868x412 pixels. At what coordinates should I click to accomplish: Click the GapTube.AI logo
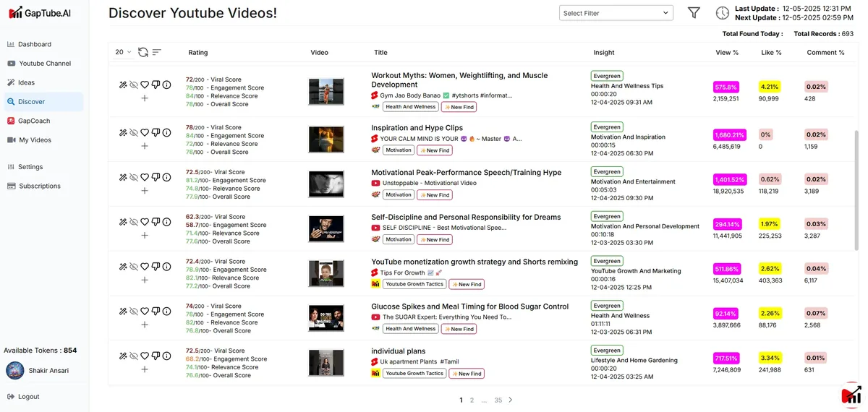coord(40,12)
